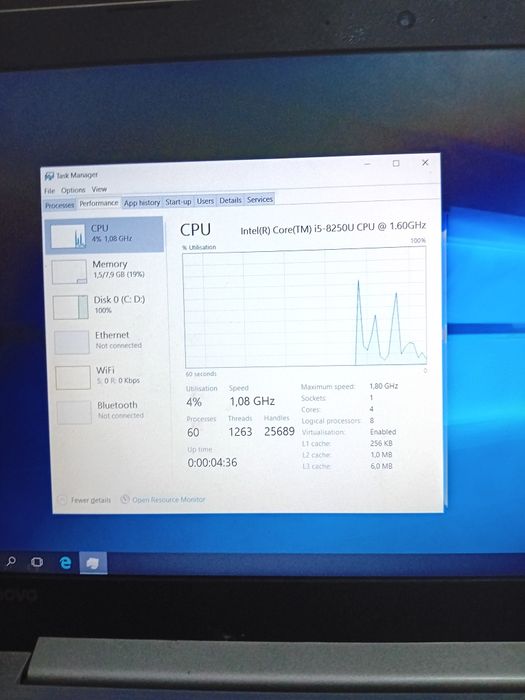Open the Start-up tab
This screenshot has height=700, width=525.
click(178, 202)
